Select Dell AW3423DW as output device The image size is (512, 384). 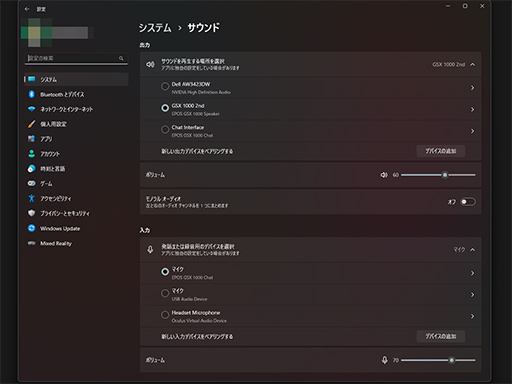[x=165, y=86]
